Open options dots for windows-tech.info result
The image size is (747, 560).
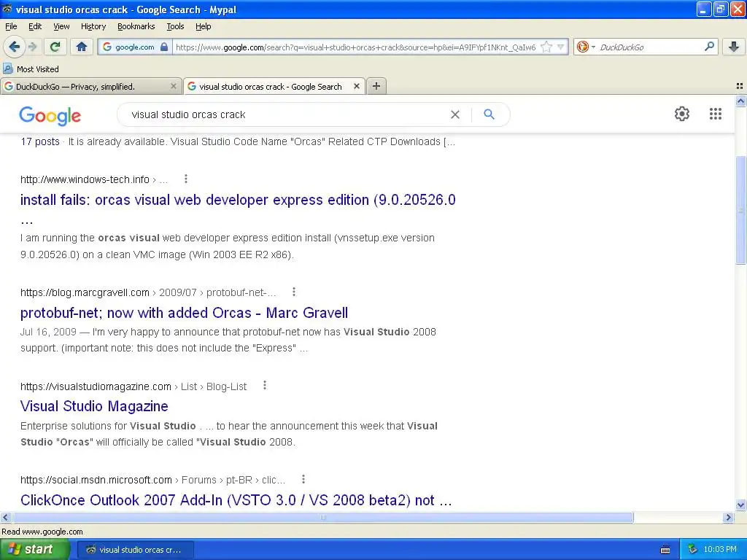(186, 179)
